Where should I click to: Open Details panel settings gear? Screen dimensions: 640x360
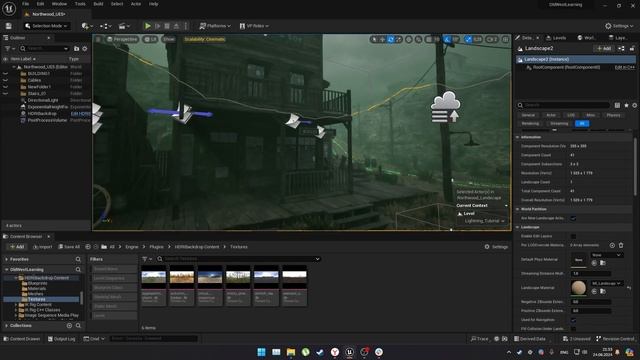point(634,105)
